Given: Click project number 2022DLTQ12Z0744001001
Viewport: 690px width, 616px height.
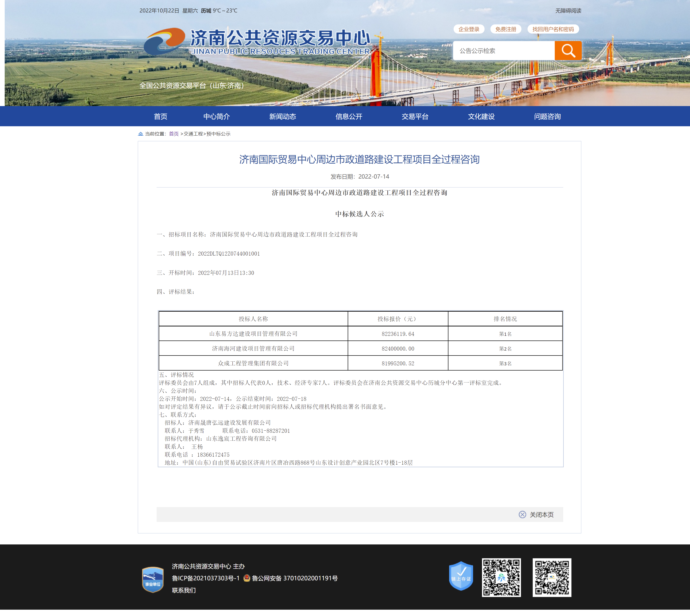Looking at the screenshot, I should pyautogui.click(x=229, y=254).
